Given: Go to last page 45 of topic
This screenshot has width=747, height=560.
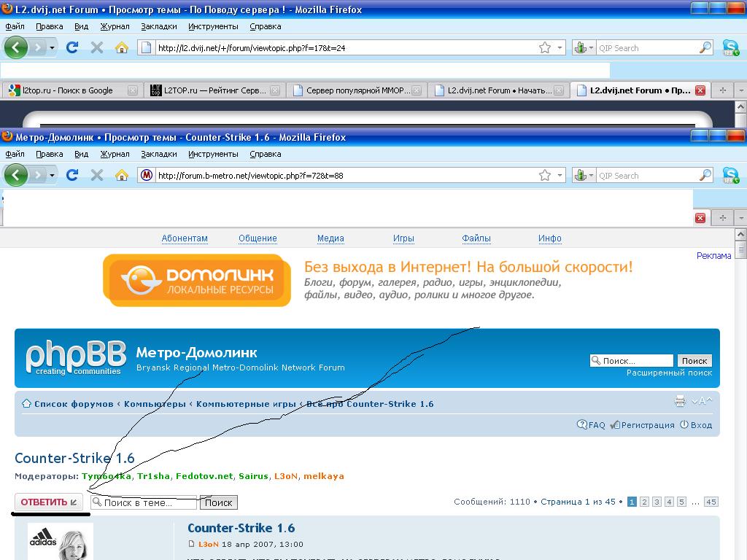Looking at the screenshot, I should (711, 502).
